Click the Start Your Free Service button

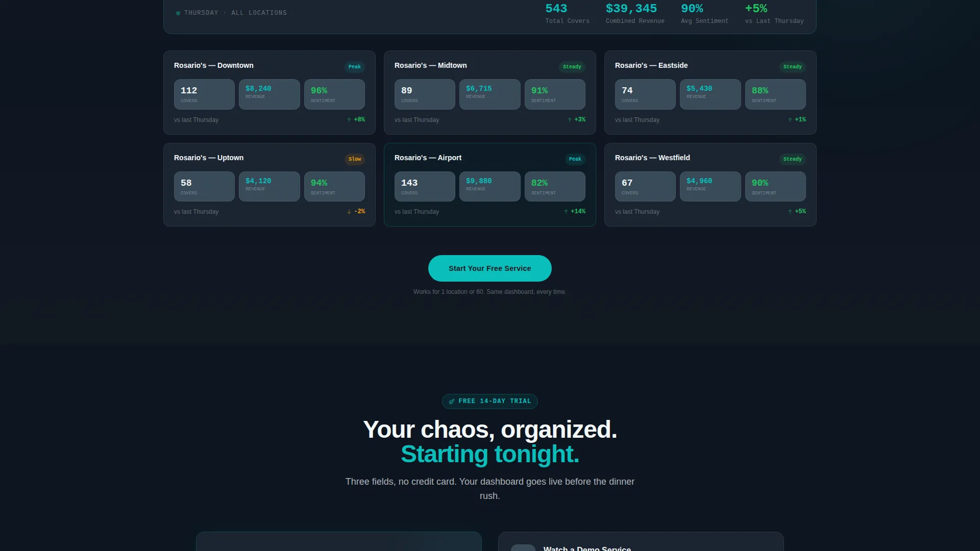coord(489,268)
